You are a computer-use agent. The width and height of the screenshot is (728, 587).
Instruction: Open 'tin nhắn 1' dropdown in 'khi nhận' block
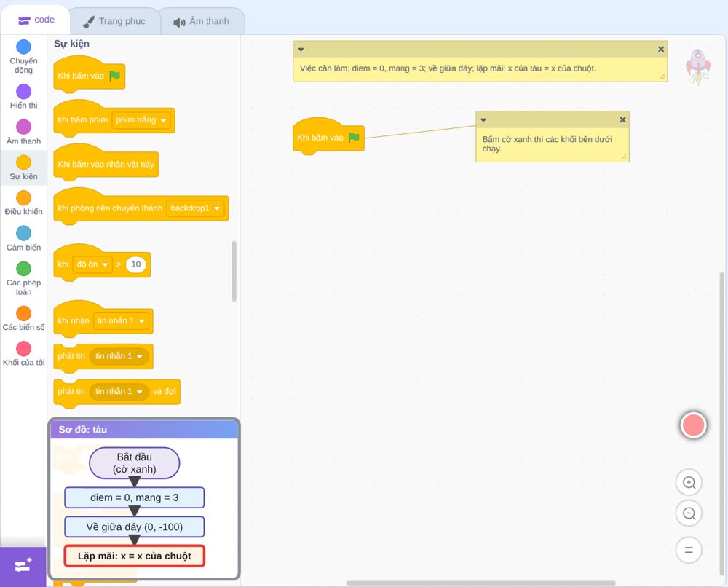(122, 320)
